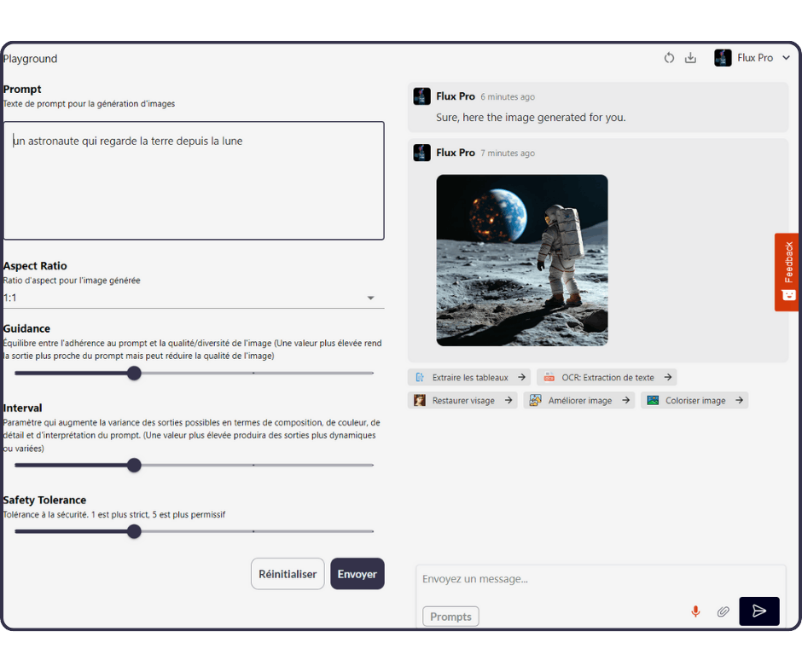This screenshot has height=672, width=802.
Task: Click the OCR: Extraction de texte label
Action: pos(607,378)
